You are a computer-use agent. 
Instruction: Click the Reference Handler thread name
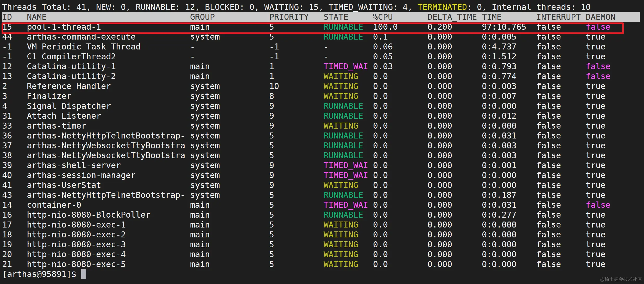[x=69, y=86]
